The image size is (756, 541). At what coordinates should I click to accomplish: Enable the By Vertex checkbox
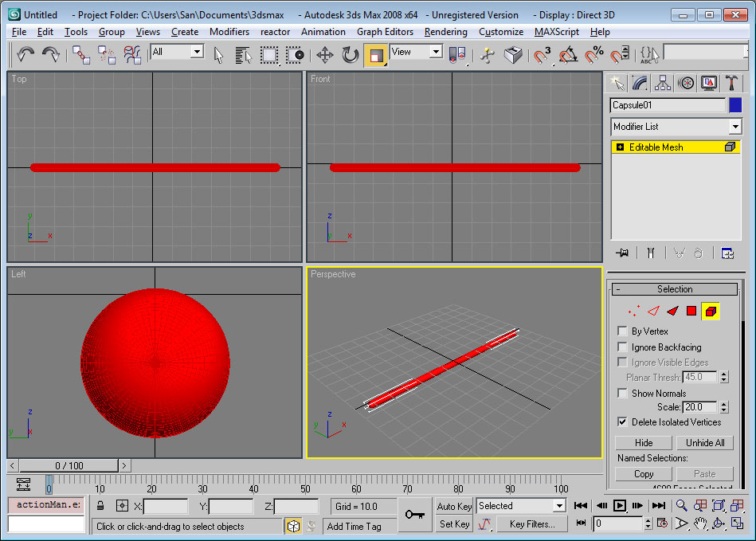pyautogui.click(x=622, y=331)
